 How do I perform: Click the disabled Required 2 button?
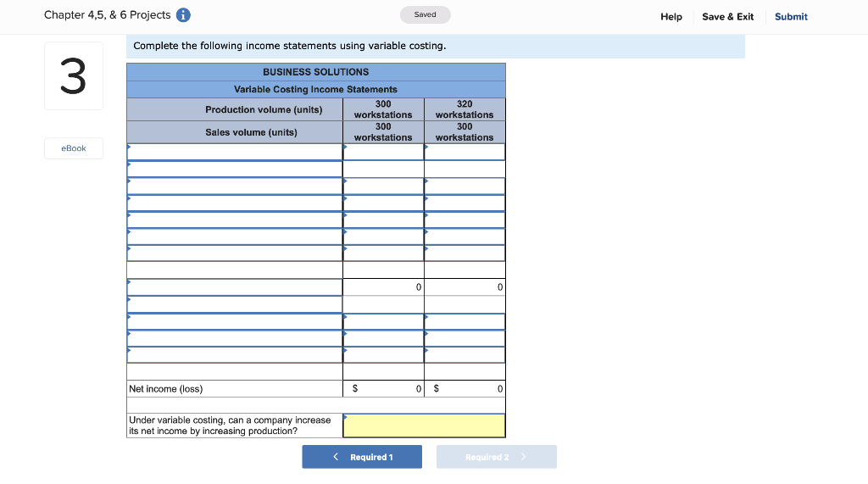[x=497, y=457]
